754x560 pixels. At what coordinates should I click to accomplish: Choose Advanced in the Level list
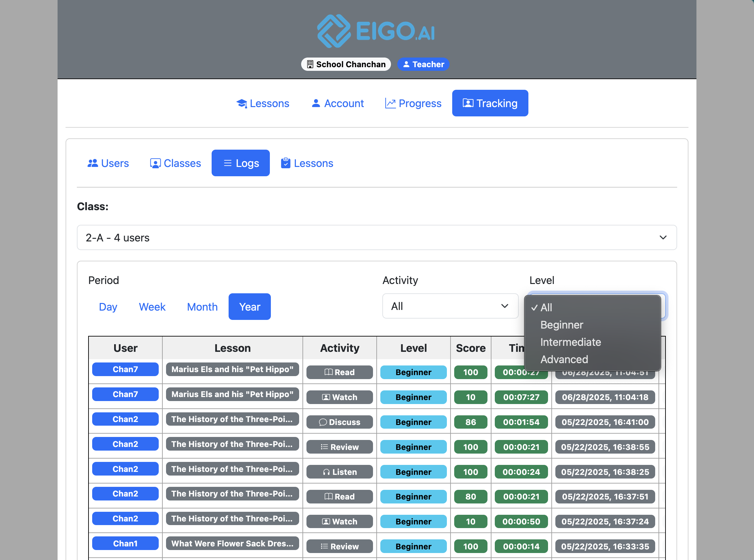592,360
